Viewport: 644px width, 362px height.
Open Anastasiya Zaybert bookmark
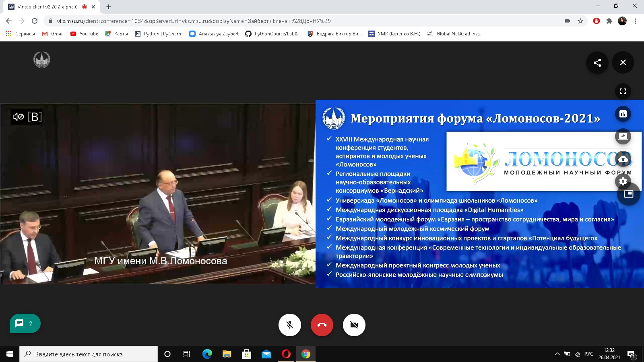pyautogui.click(x=214, y=34)
